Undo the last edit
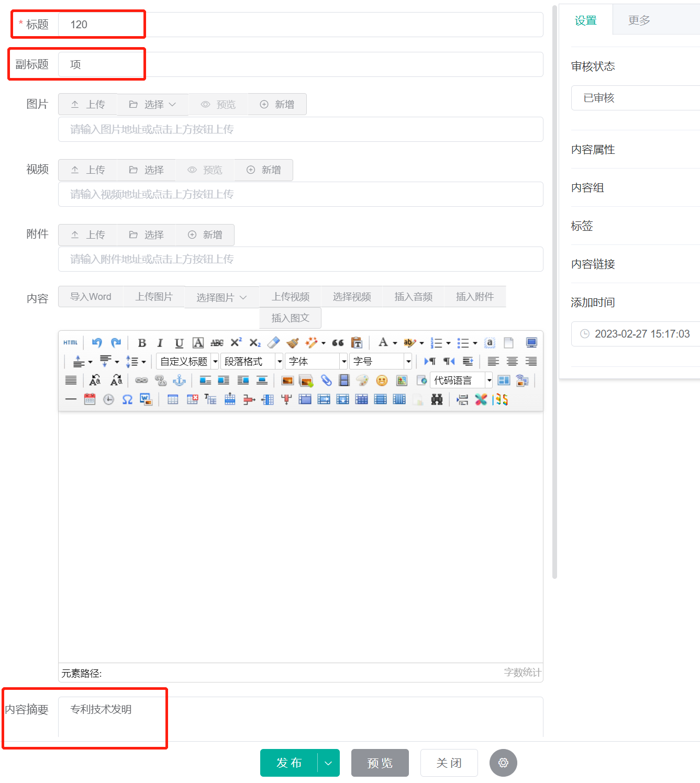Screen dimensions: 700x783 pyautogui.click(x=96, y=343)
